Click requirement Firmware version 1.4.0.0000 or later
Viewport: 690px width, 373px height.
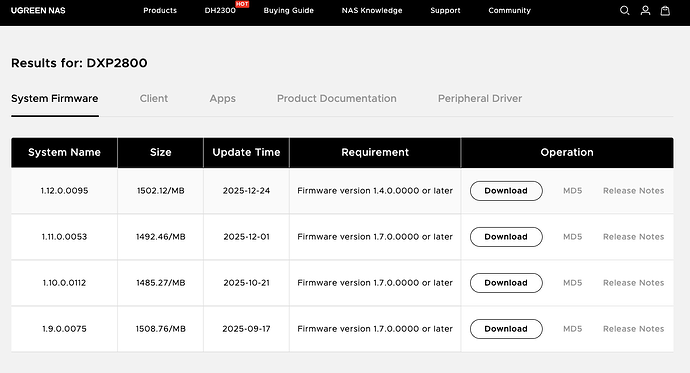[x=375, y=191]
